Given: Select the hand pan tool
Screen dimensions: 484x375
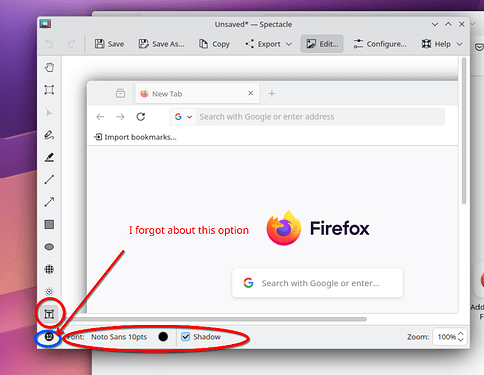Looking at the screenshot, I should [49, 67].
